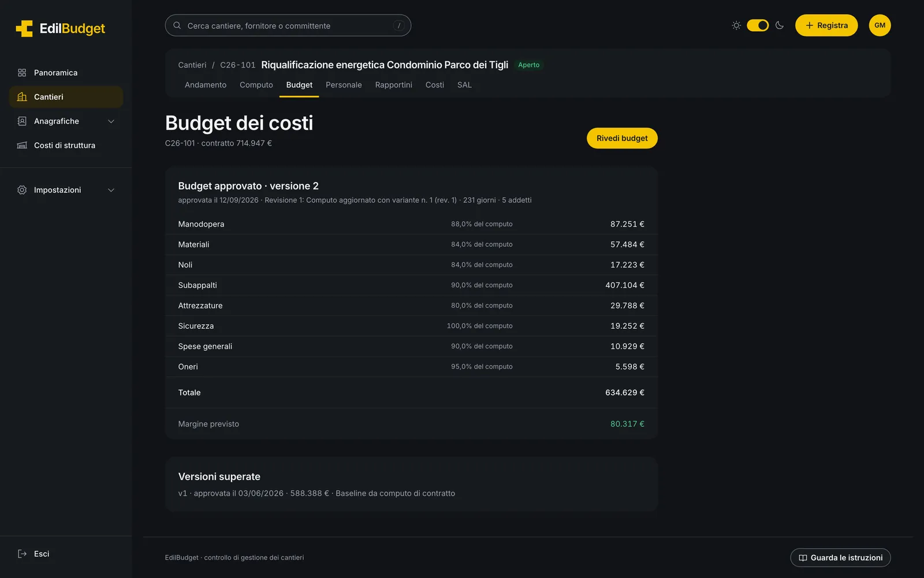This screenshot has width=924, height=578.
Task: Toggle the dark mode switch
Action: [758, 25]
